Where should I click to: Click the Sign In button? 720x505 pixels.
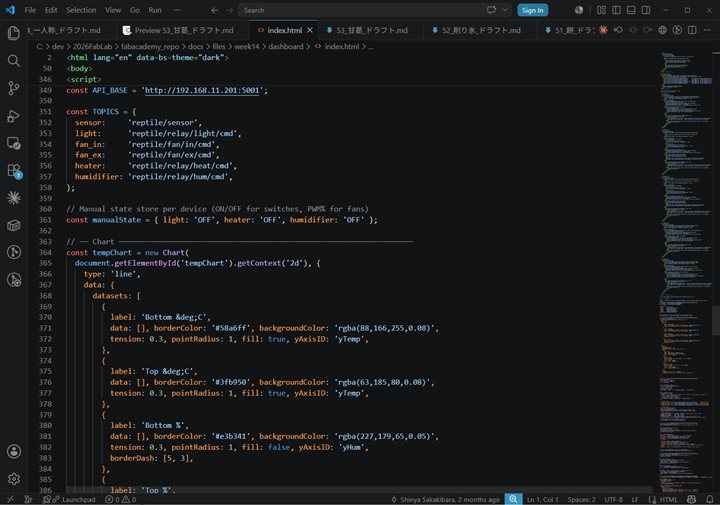point(533,10)
